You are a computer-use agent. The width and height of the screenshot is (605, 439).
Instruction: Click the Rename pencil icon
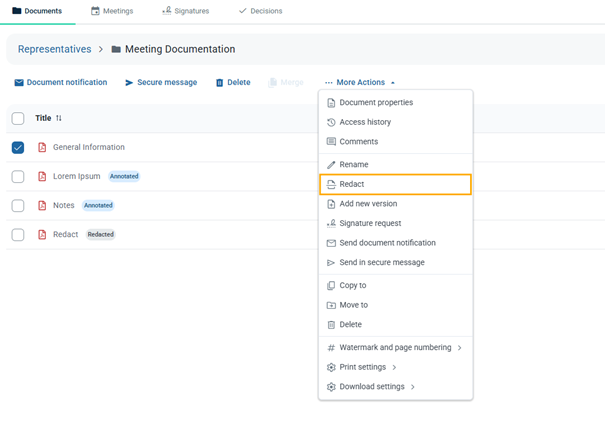point(331,165)
